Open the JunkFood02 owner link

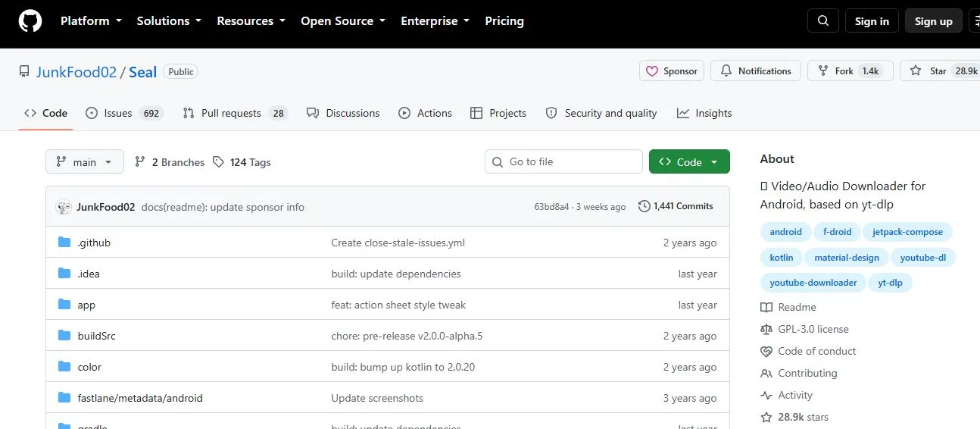pyautogui.click(x=76, y=72)
